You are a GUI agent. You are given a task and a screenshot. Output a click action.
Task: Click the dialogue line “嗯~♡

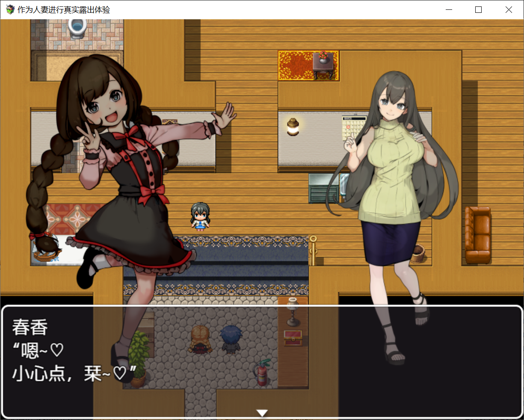pos(38,350)
